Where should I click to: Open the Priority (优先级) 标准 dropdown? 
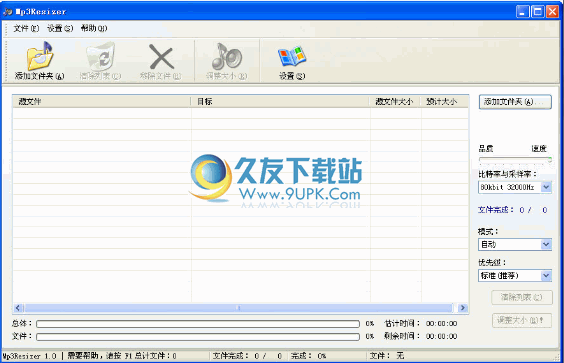(x=546, y=276)
